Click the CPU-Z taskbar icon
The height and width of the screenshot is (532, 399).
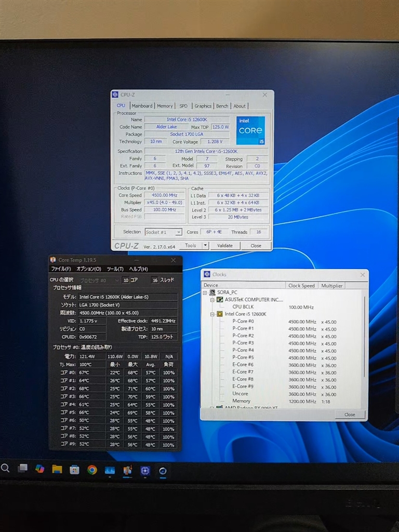tap(145, 470)
